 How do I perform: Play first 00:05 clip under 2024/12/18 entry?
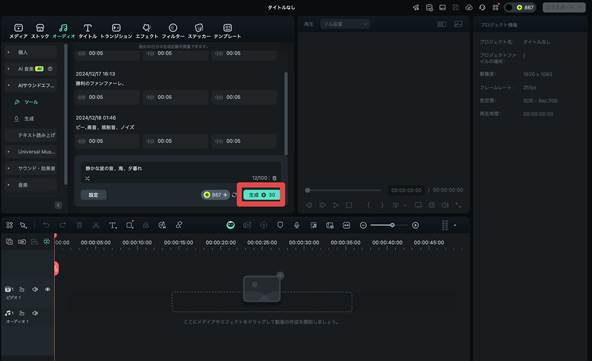pyautogui.click(x=107, y=141)
